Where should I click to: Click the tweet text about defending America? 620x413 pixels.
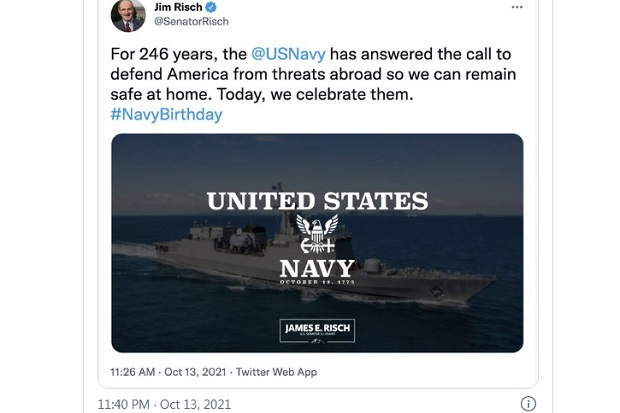[312, 74]
